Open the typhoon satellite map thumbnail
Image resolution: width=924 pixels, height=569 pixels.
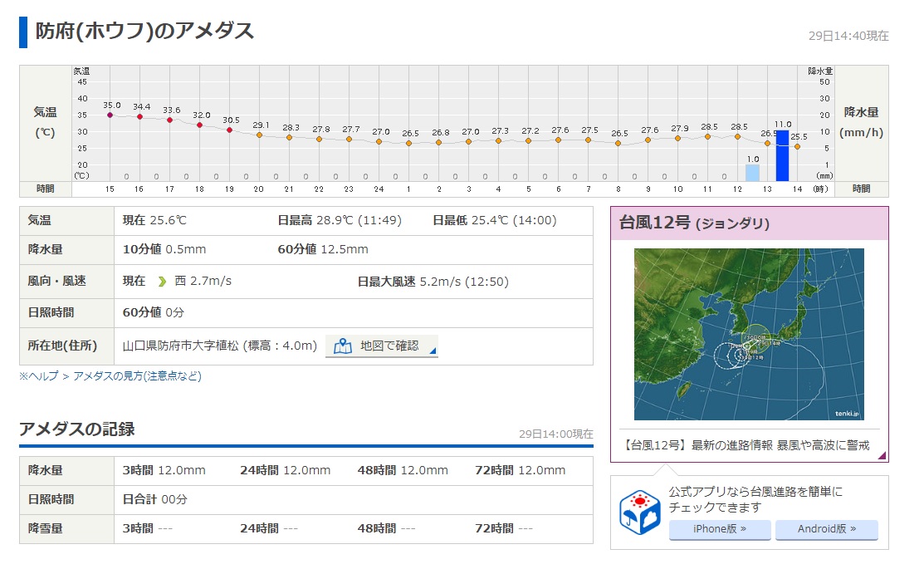[x=749, y=334]
